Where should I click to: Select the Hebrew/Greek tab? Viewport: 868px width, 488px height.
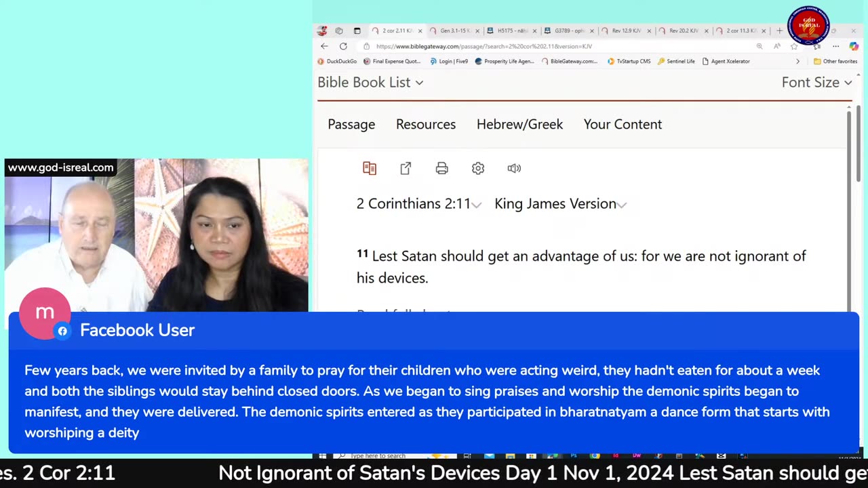tap(519, 124)
